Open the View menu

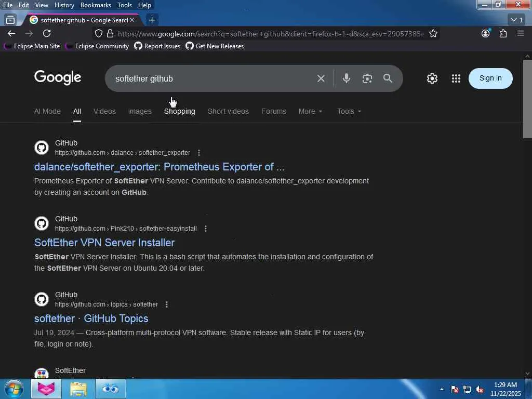[x=42, y=5]
